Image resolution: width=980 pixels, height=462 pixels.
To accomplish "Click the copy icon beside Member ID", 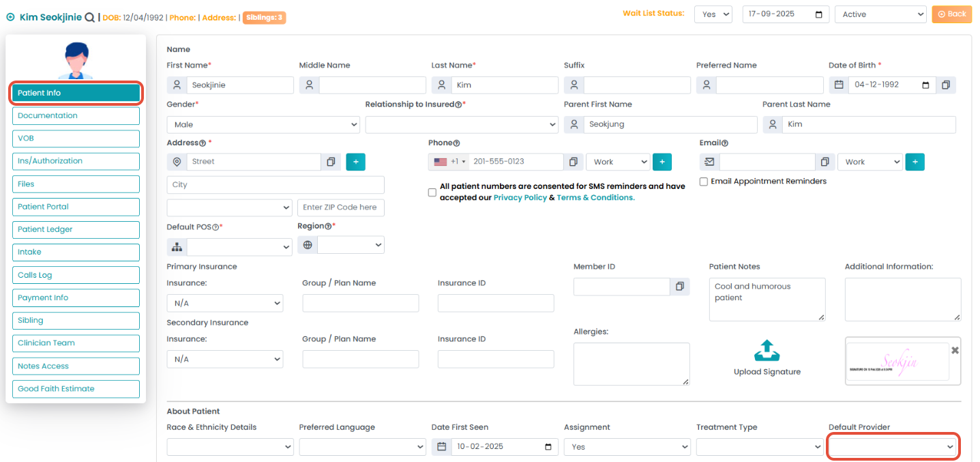I will pos(679,287).
